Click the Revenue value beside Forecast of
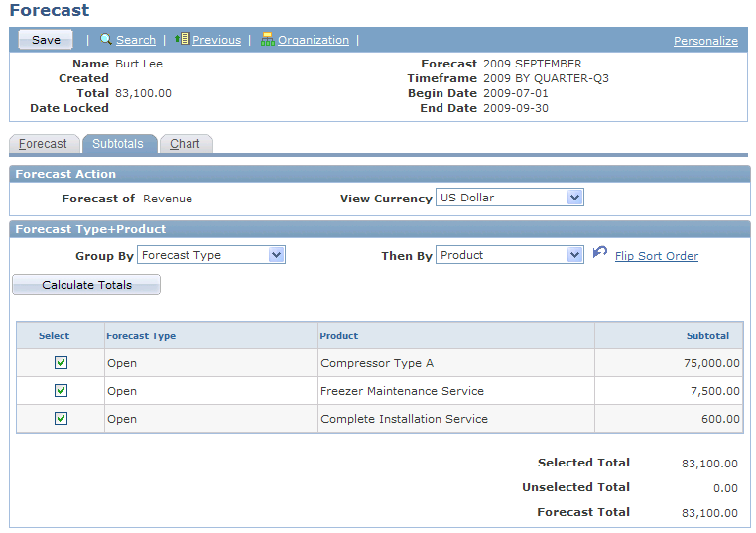Viewport: 756px width, 533px height. (x=168, y=199)
